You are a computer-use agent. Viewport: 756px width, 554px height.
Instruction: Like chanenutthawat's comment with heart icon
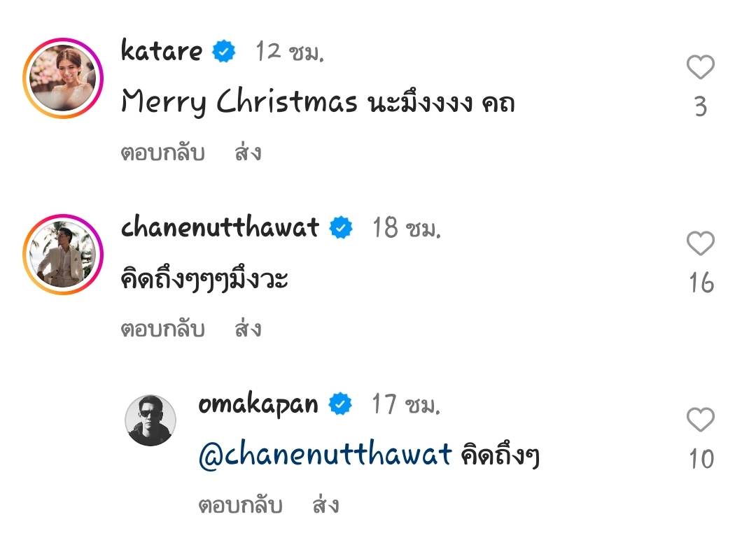click(x=700, y=243)
